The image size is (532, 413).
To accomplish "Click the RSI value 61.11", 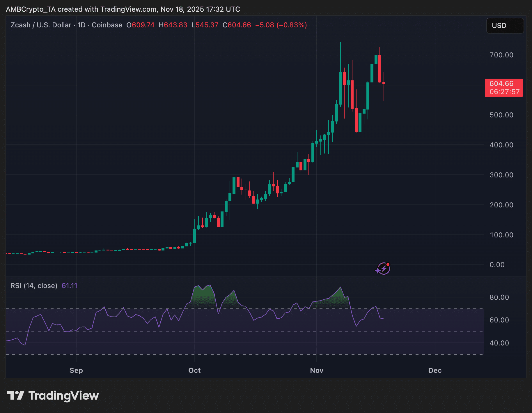I will [x=70, y=286].
